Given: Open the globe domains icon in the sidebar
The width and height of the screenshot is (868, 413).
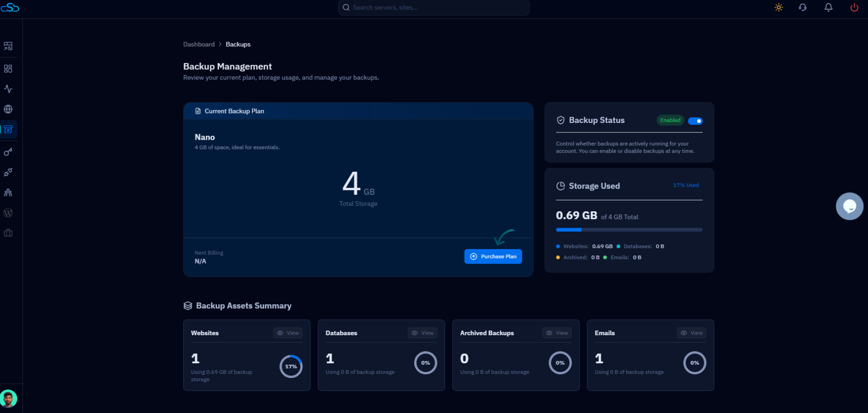Looking at the screenshot, I should point(8,109).
